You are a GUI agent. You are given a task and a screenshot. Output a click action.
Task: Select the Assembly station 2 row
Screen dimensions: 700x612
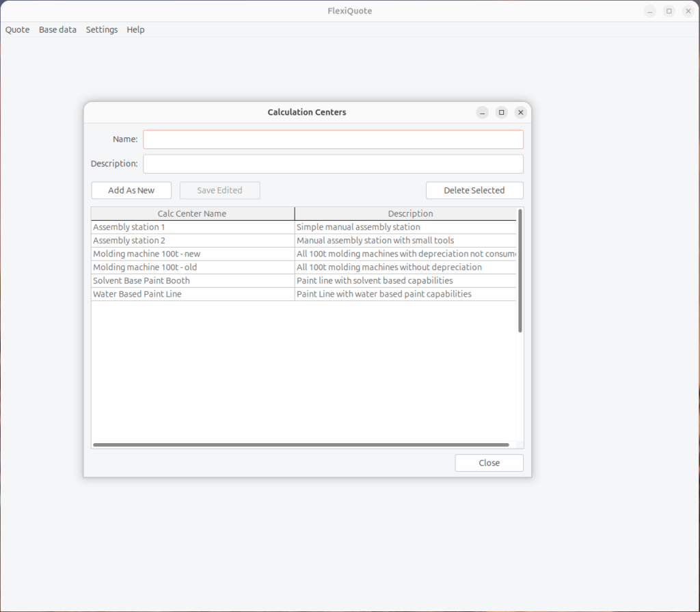click(x=192, y=241)
